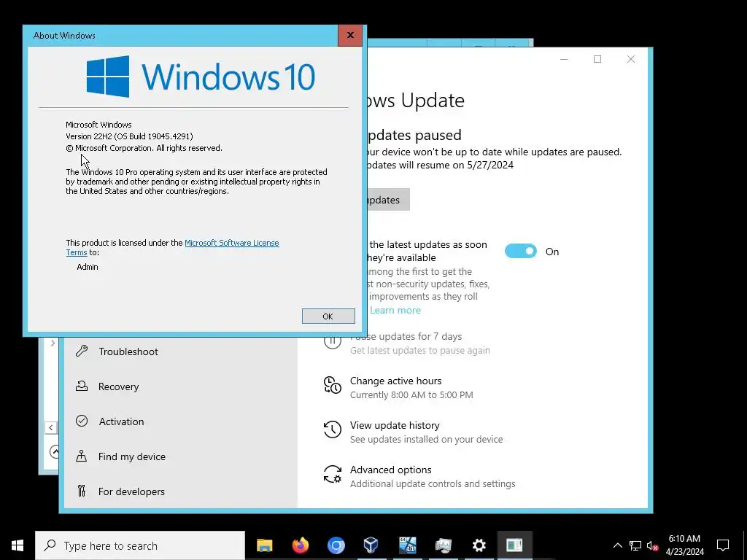Image resolution: width=747 pixels, height=560 pixels.
Task: Switch to Settings gear on taskbar
Action: click(x=479, y=545)
